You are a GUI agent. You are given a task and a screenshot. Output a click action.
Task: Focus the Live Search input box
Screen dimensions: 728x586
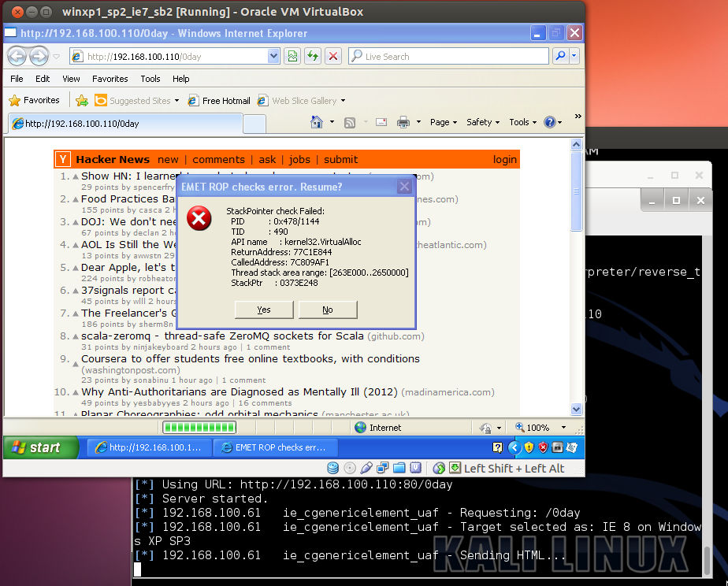pyautogui.click(x=448, y=56)
